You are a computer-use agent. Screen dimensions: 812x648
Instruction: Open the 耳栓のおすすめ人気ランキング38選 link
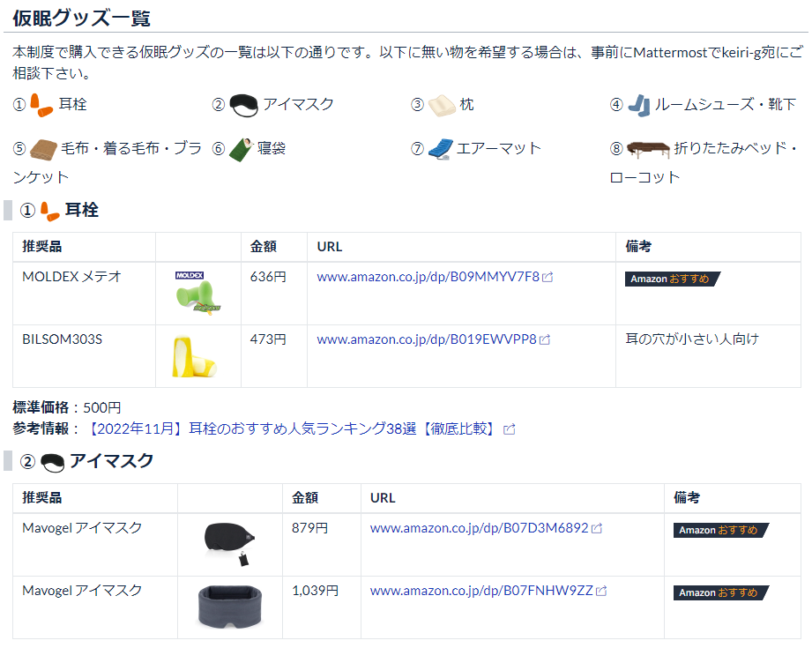point(293,428)
